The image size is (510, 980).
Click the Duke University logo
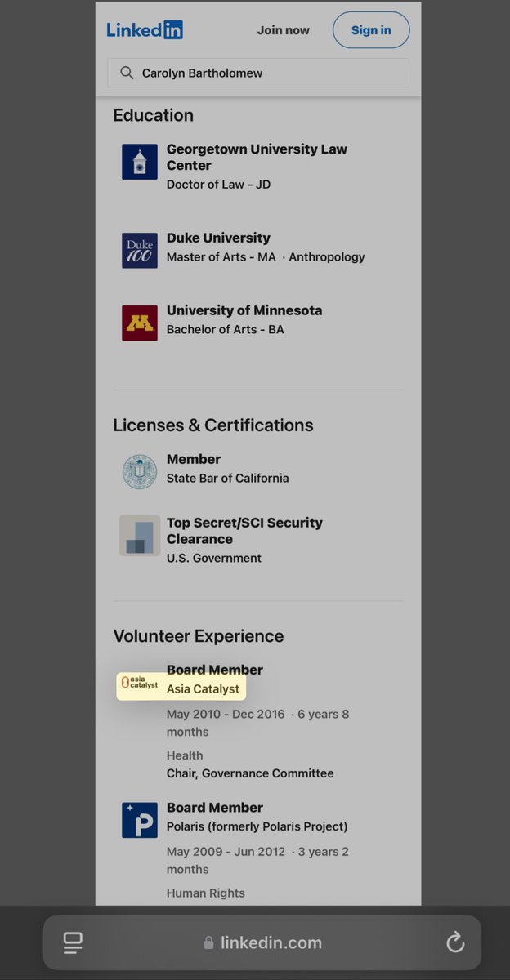140,251
